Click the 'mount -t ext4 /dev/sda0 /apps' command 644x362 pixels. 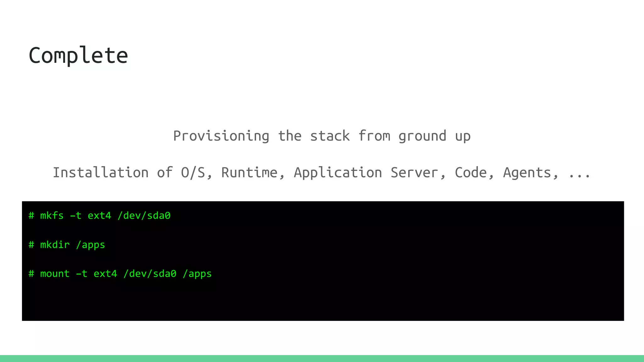click(x=120, y=274)
